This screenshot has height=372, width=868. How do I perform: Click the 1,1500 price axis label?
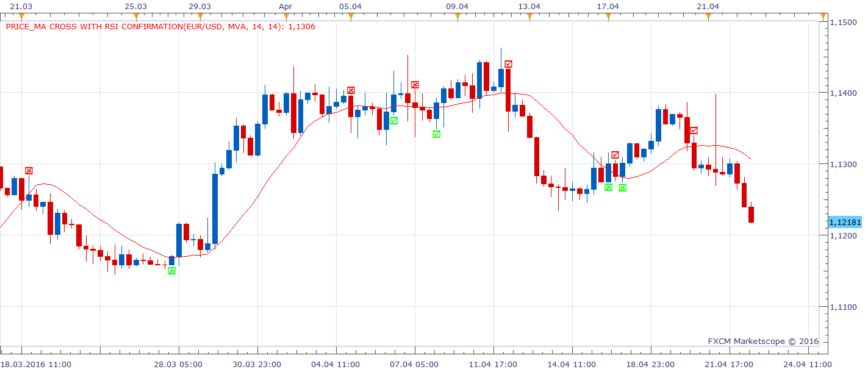point(844,22)
